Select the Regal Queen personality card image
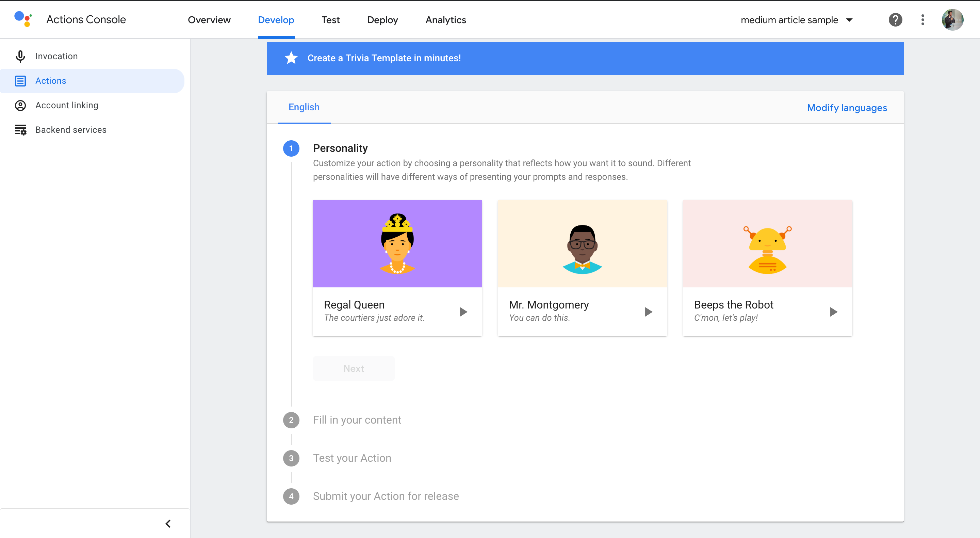The height and width of the screenshot is (538, 980). pos(397,244)
